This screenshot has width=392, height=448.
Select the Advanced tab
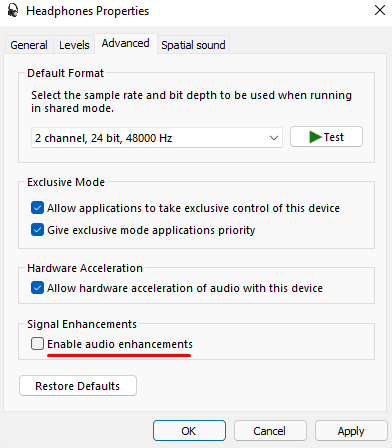click(x=126, y=43)
